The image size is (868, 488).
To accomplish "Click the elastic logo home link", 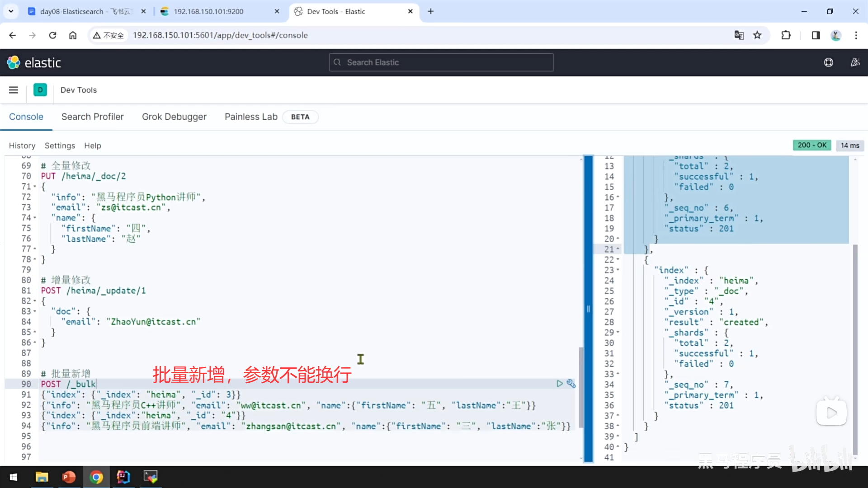I will [34, 62].
